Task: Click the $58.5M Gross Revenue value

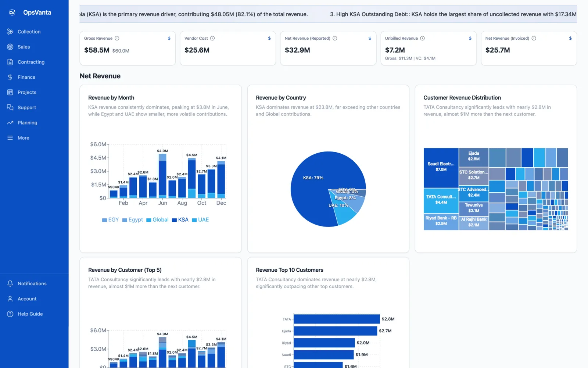Action: point(97,50)
